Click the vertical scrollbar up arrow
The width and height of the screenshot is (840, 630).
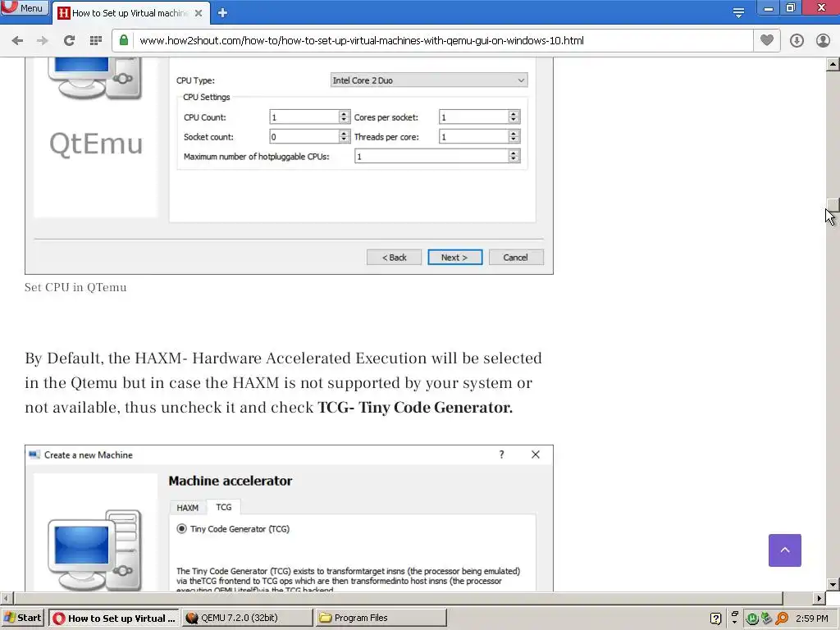833,64
